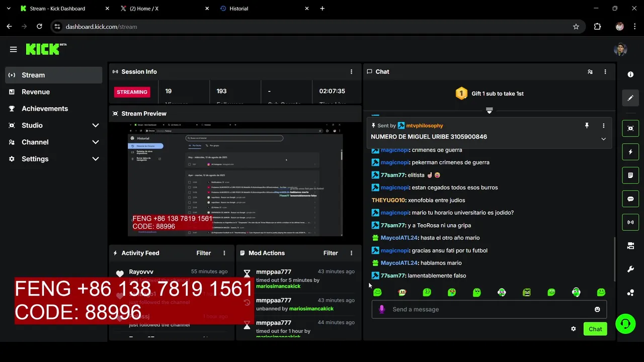Open chat users list icon
The height and width of the screenshot is (362, 644).
click(590, 72)
